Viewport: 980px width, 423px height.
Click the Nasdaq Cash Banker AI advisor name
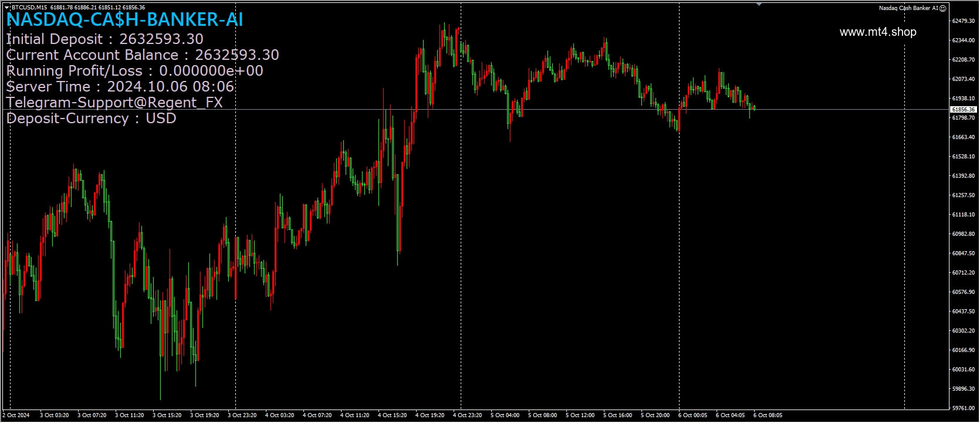(908, 8)
